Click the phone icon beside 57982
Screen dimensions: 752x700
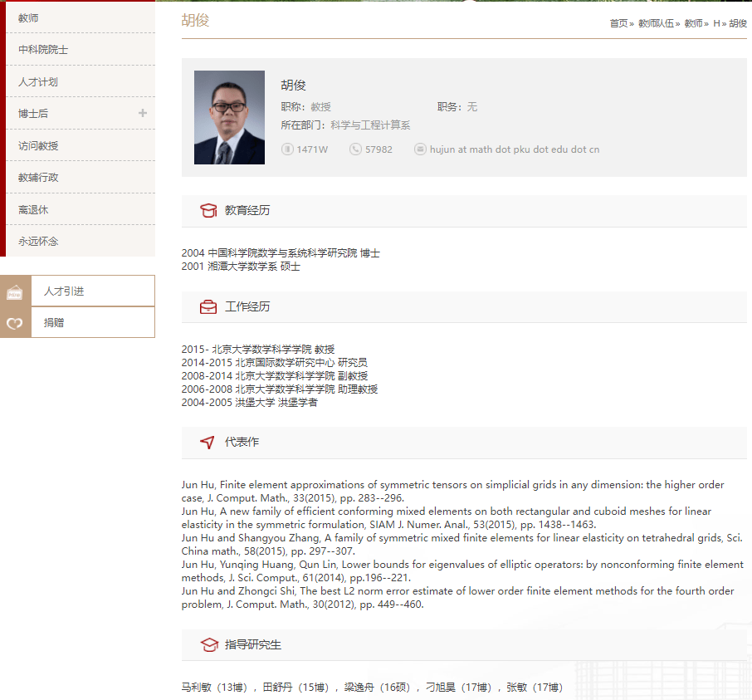click(355, 149)
